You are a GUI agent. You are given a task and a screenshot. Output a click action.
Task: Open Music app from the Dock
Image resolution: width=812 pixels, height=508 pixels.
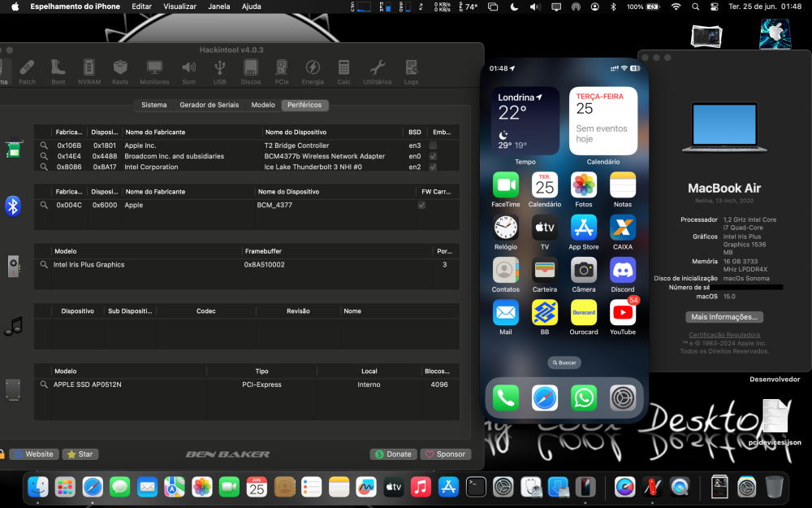click(x=421, y=487)
